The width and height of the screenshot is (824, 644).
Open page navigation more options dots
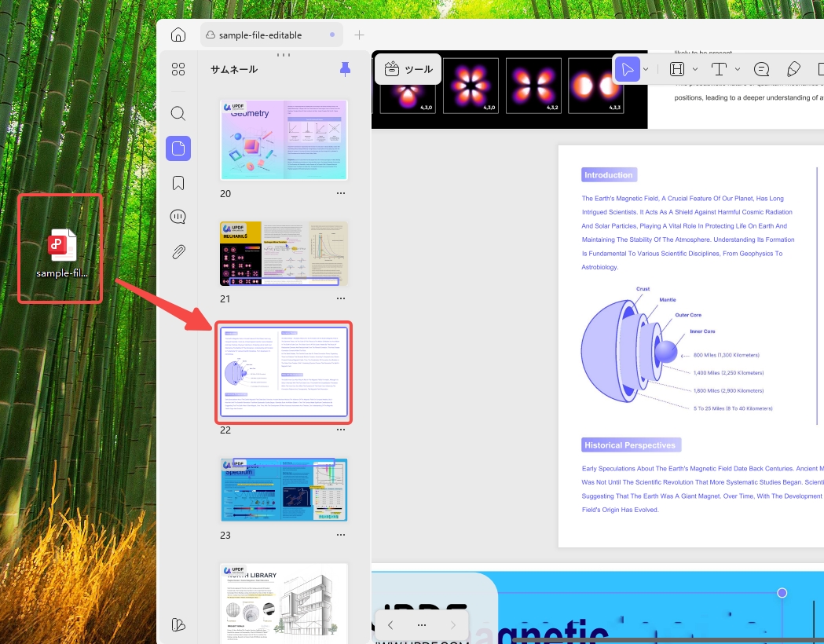point(422,625)
